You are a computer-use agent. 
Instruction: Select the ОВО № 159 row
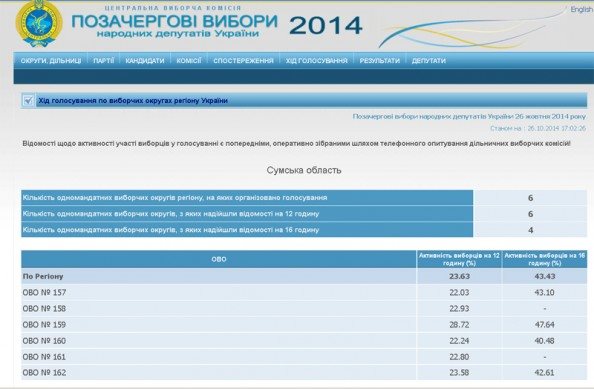pos(304,325)
